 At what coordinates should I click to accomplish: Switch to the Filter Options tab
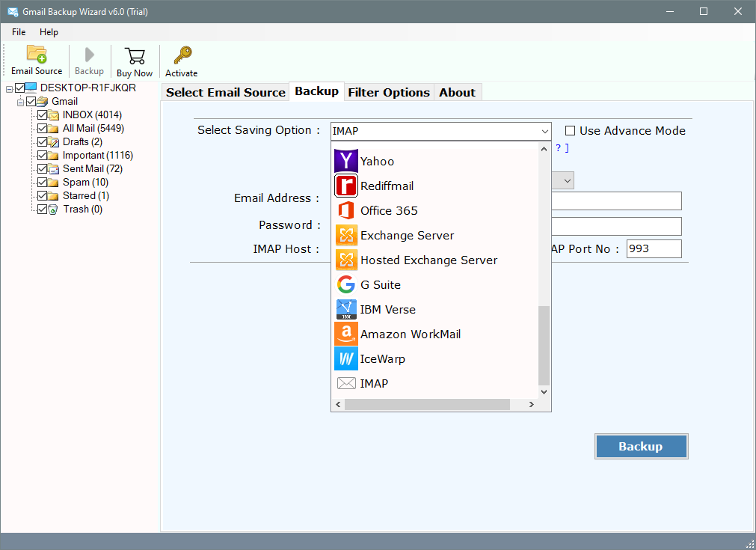pos(389,92)
